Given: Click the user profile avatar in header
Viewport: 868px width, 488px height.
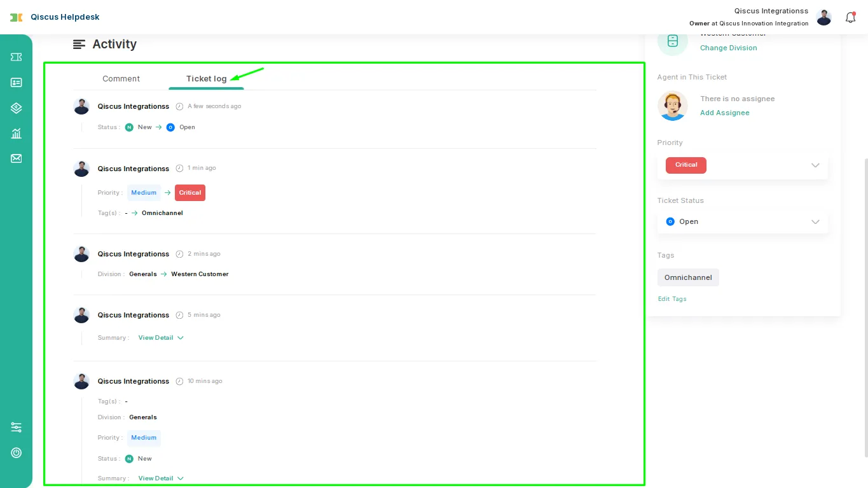Looking at the screenshot, I should (824, 18).
